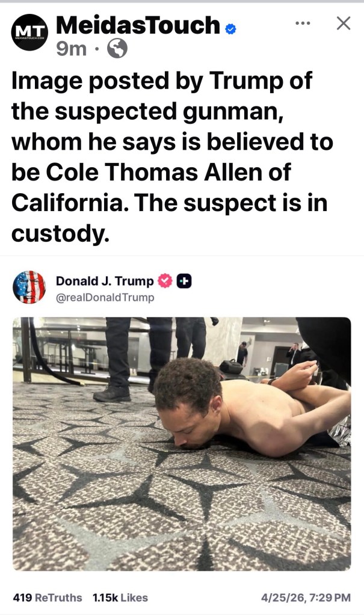Select the Donald J. Trump display name
Screen dimensions: 364x616
(105, 281)
